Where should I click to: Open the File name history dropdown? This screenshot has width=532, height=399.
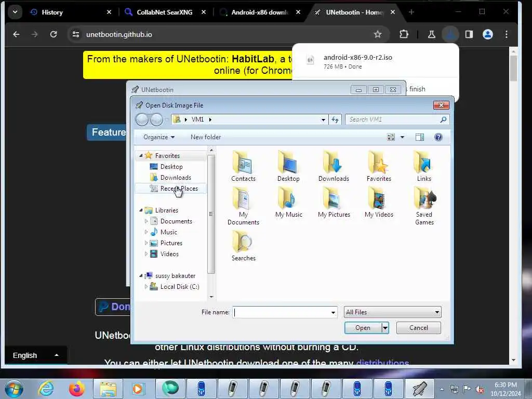coord(333,312)
